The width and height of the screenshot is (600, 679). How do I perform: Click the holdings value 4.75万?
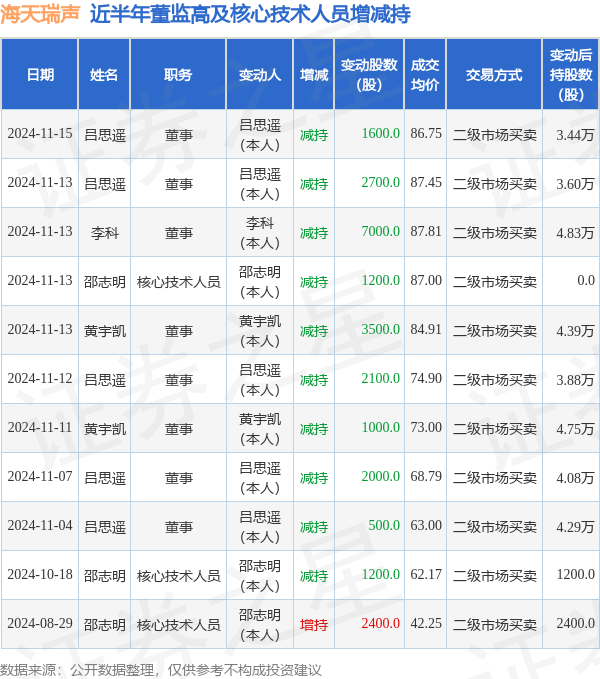(x=575, y=428)
